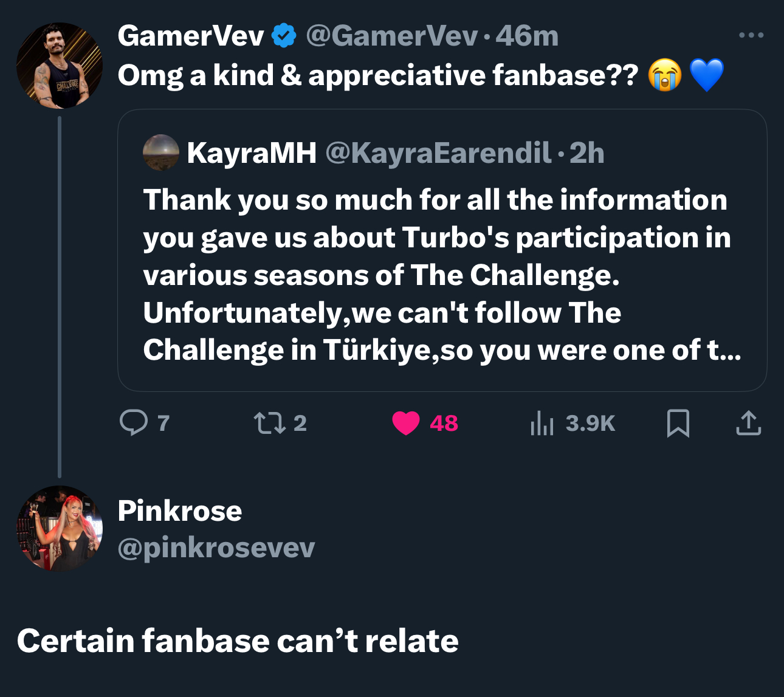Viewport: 784px width, 697px height.
Task: Retweet GamerVev's post
Action: (x=269, y=423)
